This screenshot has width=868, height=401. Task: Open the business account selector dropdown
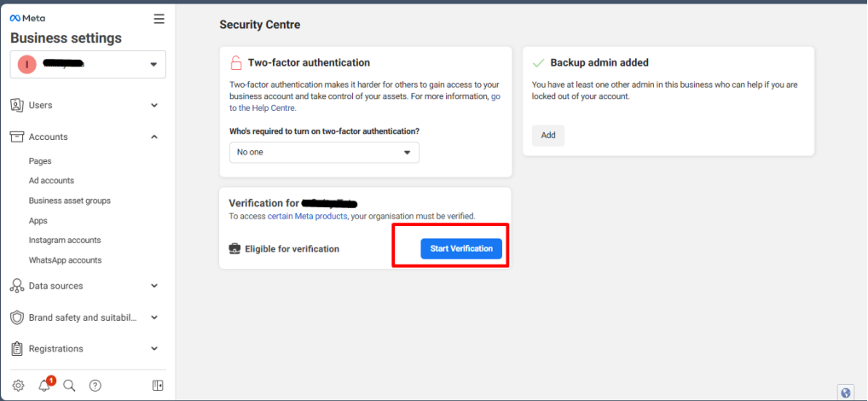88,64
